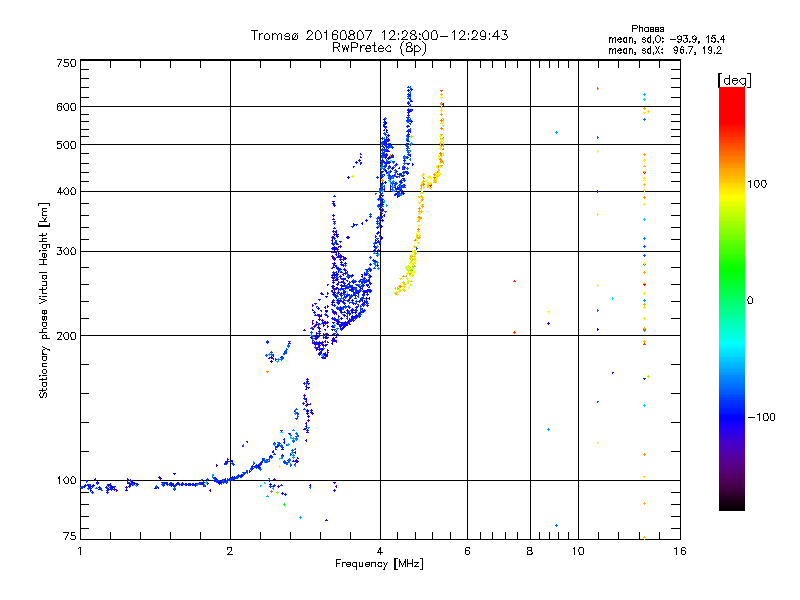The height and width of the screenshot is (600, 800).
Task: Click the 'Frequency [MHz]' axis label
Action: [379, 564]
